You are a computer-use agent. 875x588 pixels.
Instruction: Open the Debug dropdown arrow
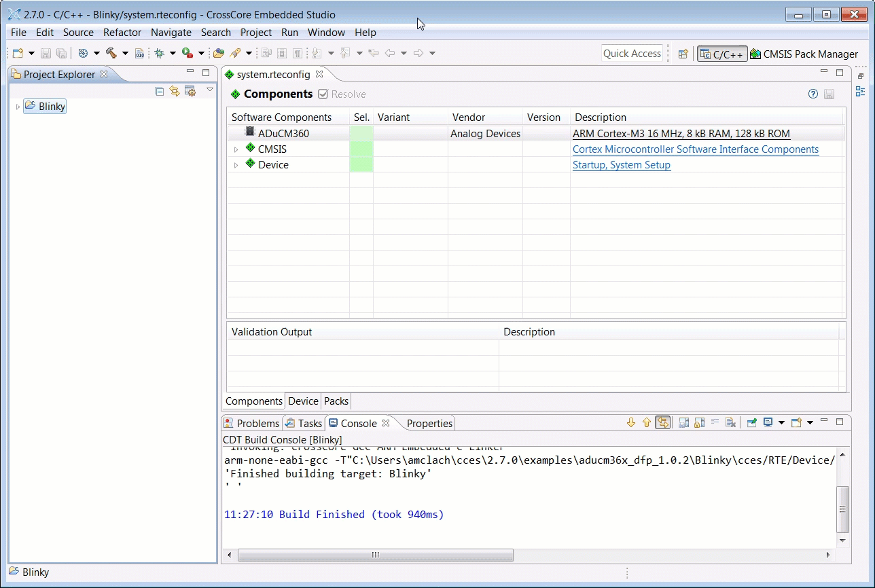pos(173,54)
